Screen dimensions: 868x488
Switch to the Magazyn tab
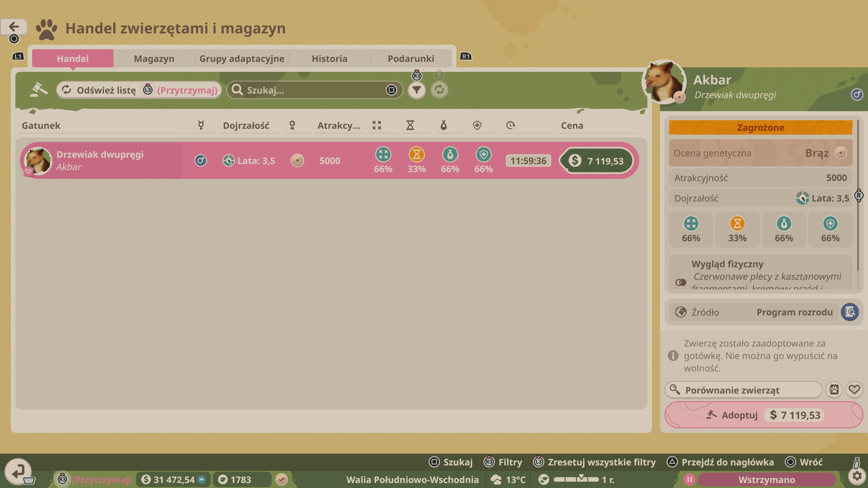pyautogui.click(x=154, y=58)
